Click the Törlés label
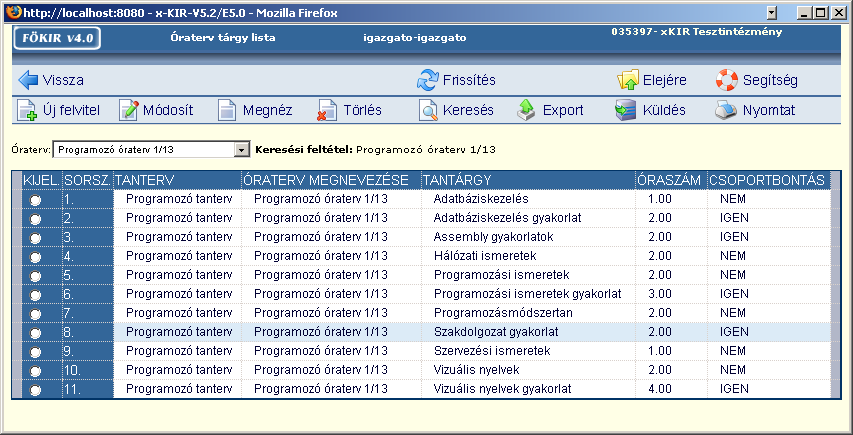Image resolution: width=853 pixels, height=435 pixels. [x=362, y=110]
